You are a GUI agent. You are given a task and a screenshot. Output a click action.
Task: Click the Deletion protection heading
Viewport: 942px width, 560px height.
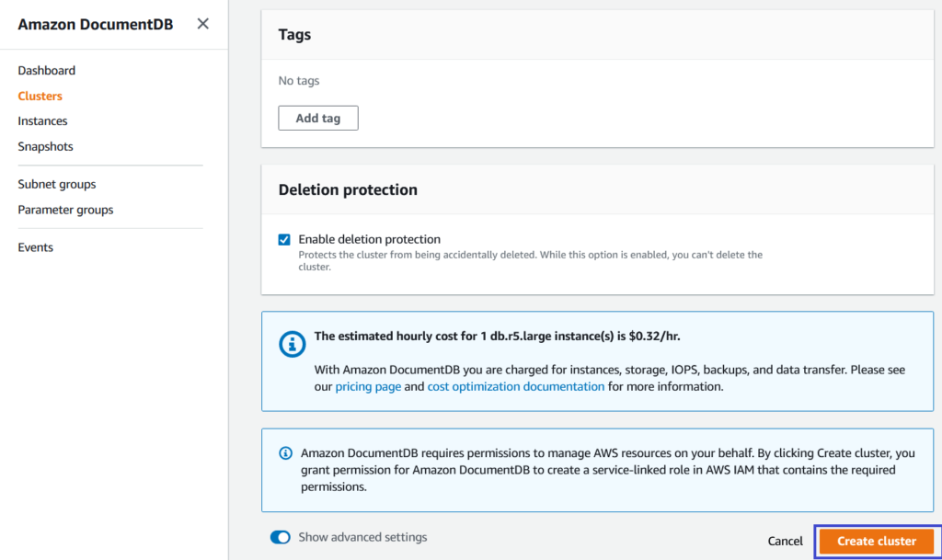(x=347, y=189)
